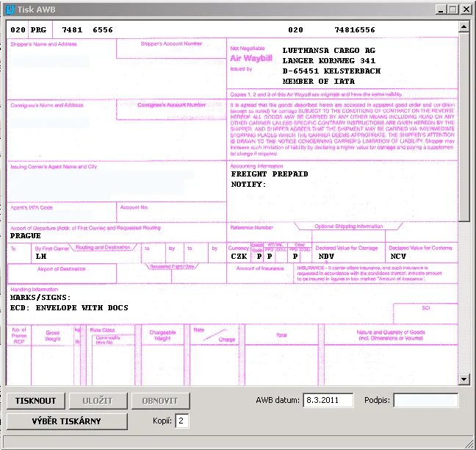
Task: Click the SCI box
Action: coord(425,313)
